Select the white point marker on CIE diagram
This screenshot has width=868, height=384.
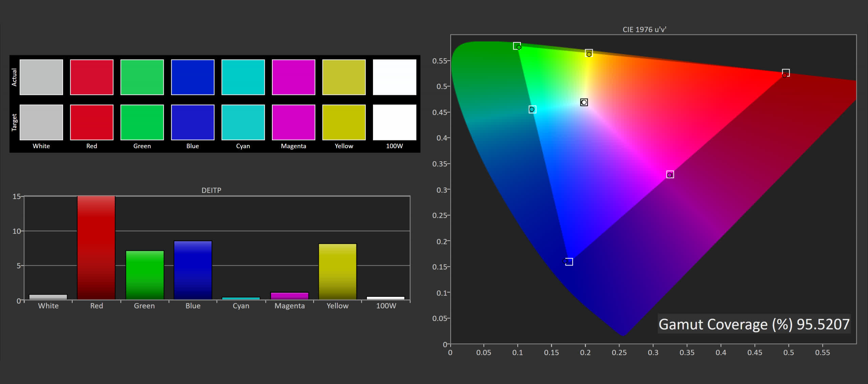point(584,102)
